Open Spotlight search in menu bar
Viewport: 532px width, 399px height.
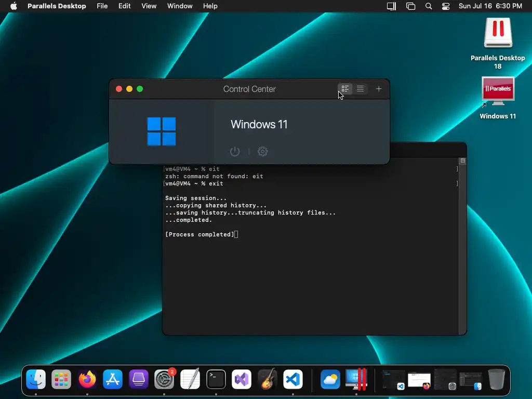(429, 6)
